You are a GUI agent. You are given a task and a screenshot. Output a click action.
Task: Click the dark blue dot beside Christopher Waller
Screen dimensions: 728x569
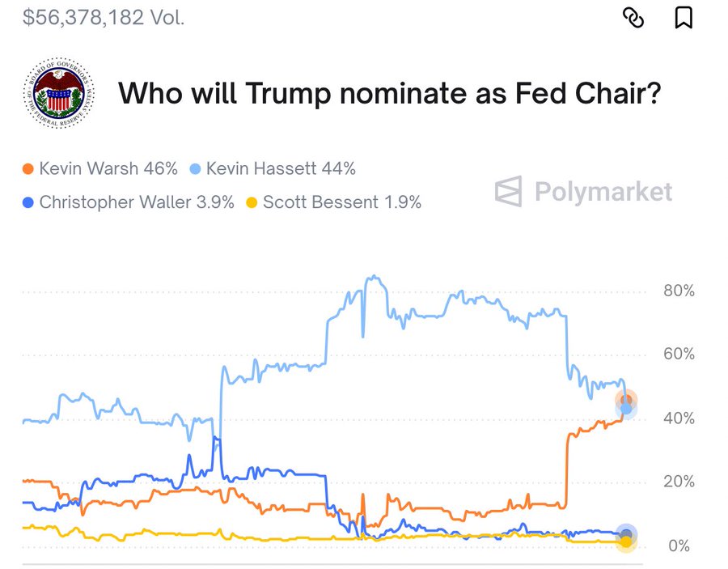point(28,202)
